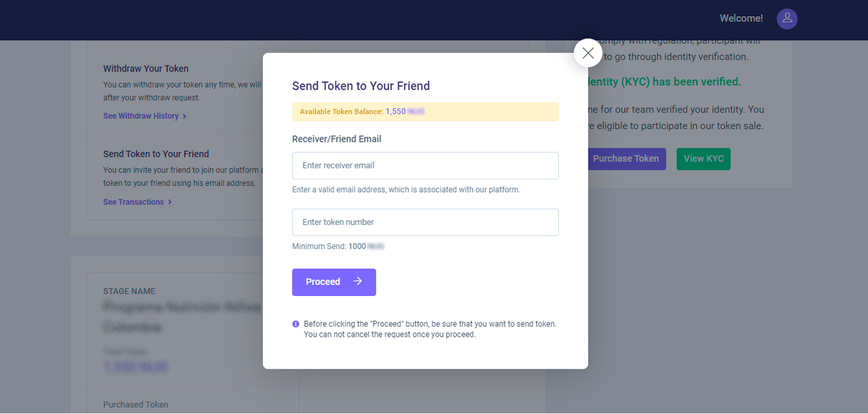Click the STAGE NAME label

coord(129,291)
